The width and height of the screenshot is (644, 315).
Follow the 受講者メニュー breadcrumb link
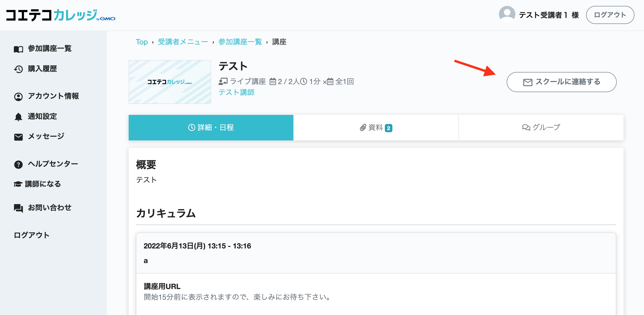click(x=183, y=42)
